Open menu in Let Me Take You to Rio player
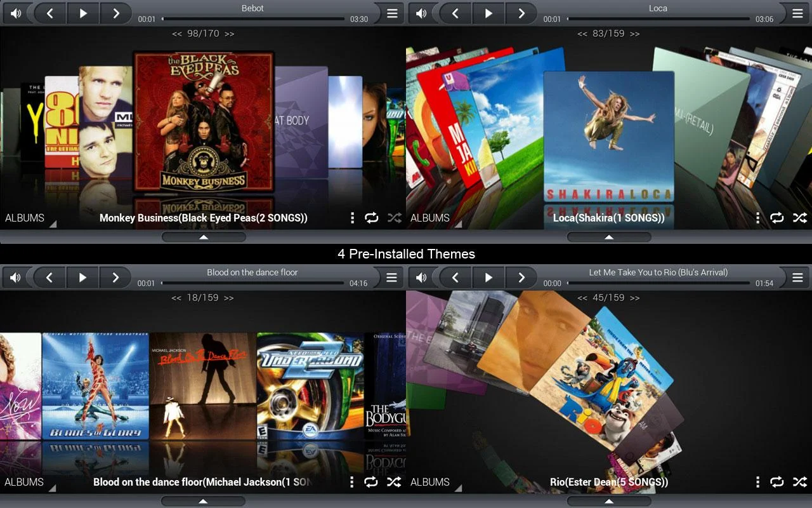 click(798, 277)
